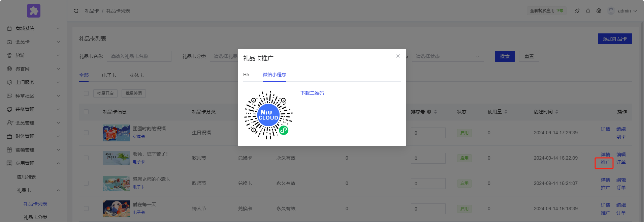Screen dimensions: 644x222
Task: Click the 批量开启 button
Action: click(x=105, y=93)
